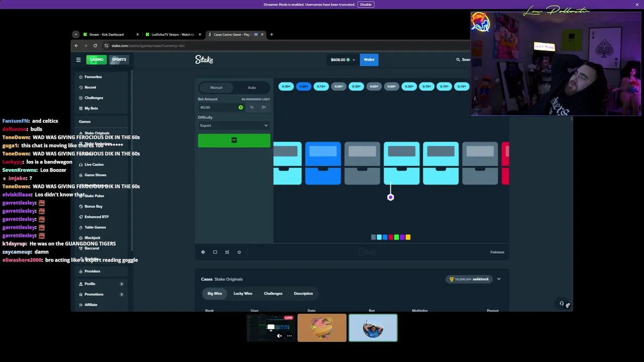This screenshot has height=362, width=644.
Task: Click the highlighted 5.00× result pill
Action: (x=303, y=86)
